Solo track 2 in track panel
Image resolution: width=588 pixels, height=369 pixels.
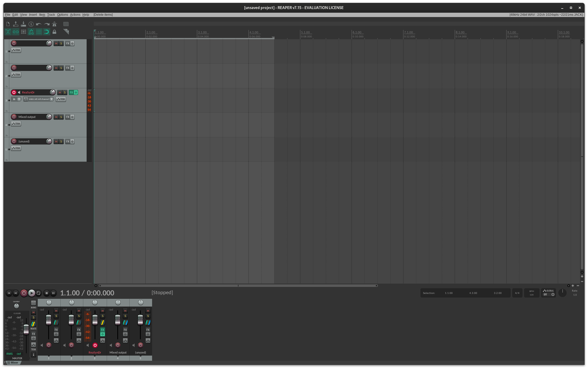[x=61, y=68]
